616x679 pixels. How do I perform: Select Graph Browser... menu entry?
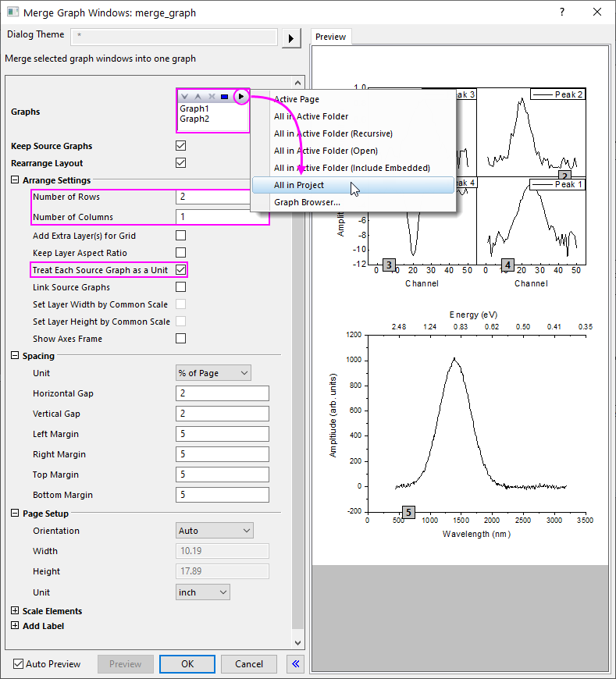point(307,202)
